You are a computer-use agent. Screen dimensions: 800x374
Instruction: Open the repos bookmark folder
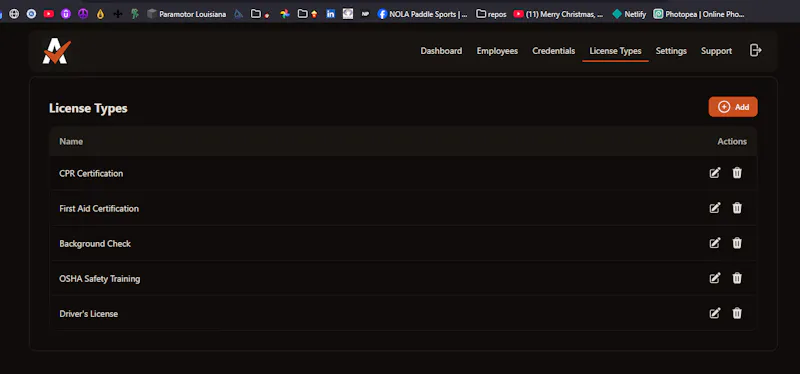click(x=491, y=14)
